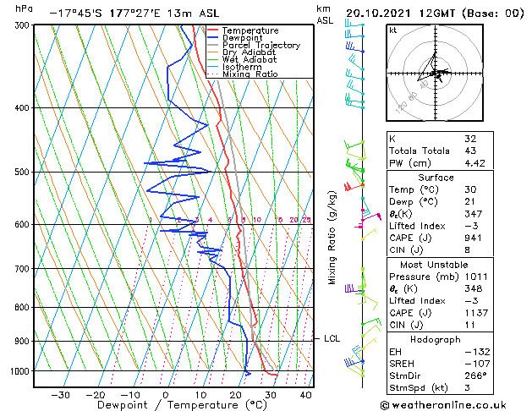The height and width of the screenshot is (411, 532).
Task: Click the surface Dewp value 21
Action: click(x=470, y=201)
